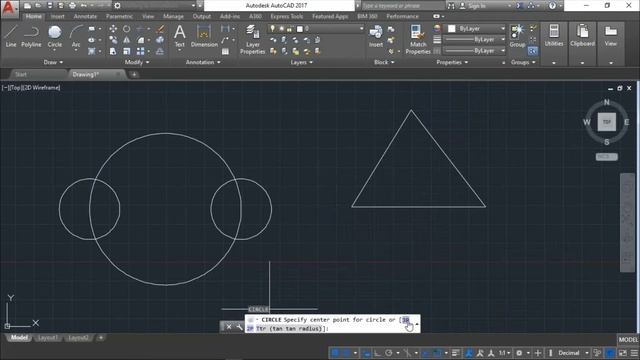
Task: Expand the Modify panel
Action: click(x=137, y=62)
